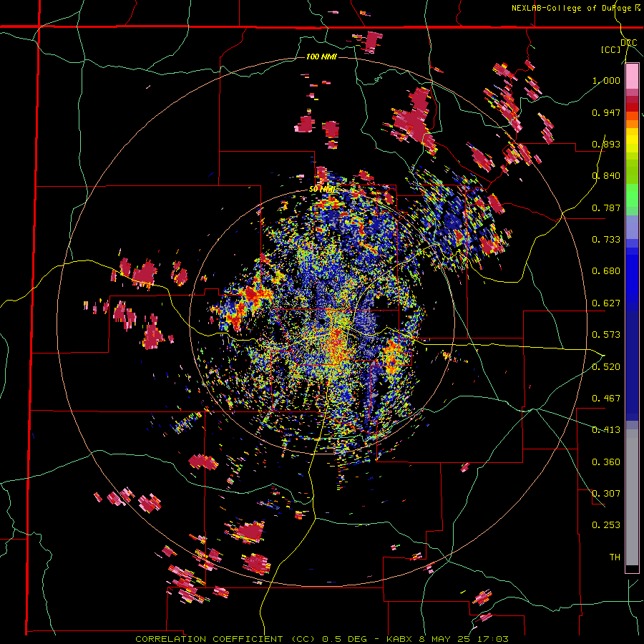Select the 1.000 scale value
Viewport: 644px width, 644px height.
[x=606, y=80]
